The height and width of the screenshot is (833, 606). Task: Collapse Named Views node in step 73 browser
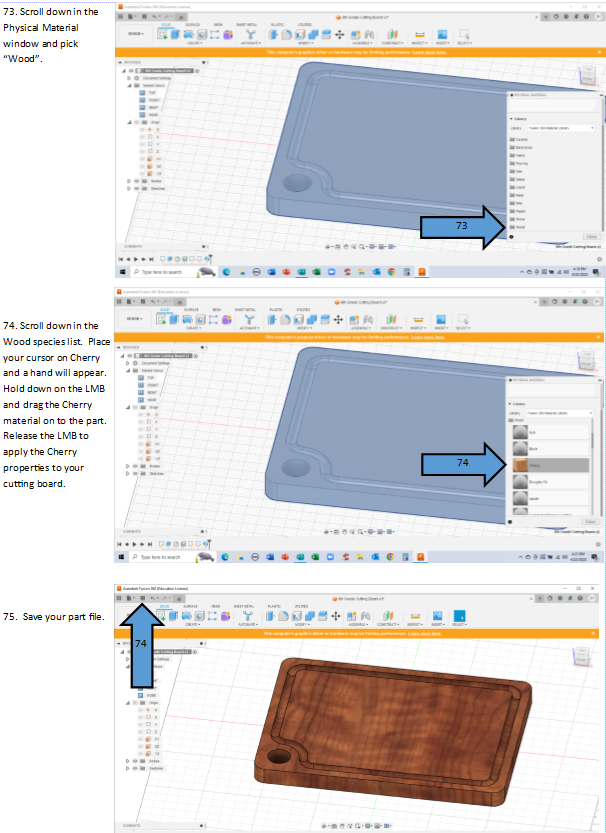pyautogui.click(x=129, y=86)
